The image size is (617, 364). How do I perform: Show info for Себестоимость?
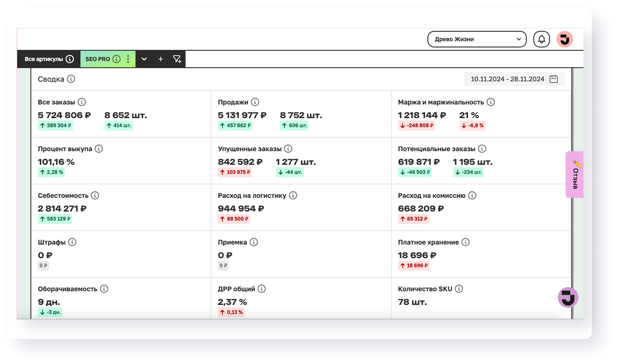95,195
